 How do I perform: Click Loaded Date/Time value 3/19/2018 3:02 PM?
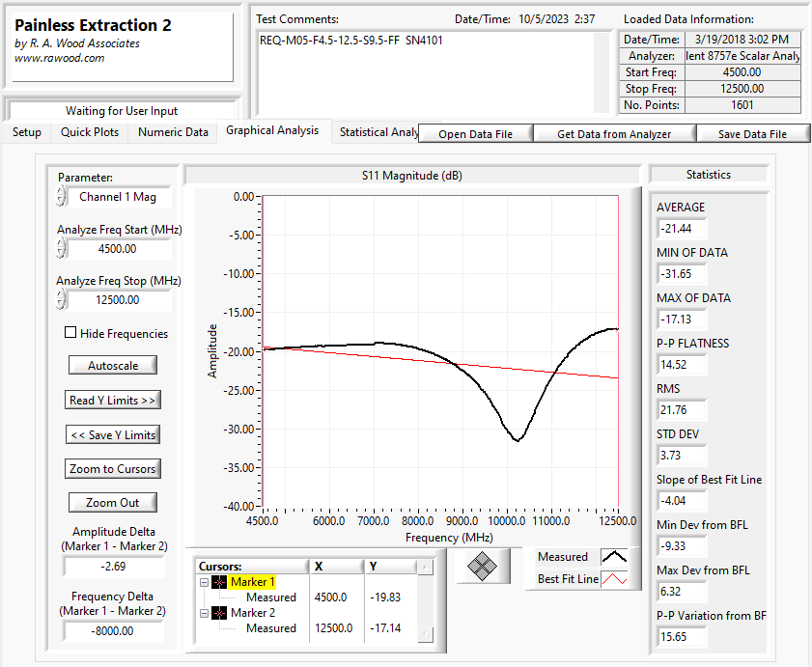tap(742, 40)
